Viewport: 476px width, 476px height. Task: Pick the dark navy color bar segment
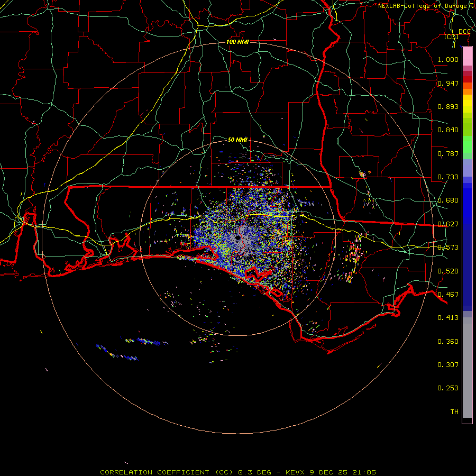coord(467,268)
